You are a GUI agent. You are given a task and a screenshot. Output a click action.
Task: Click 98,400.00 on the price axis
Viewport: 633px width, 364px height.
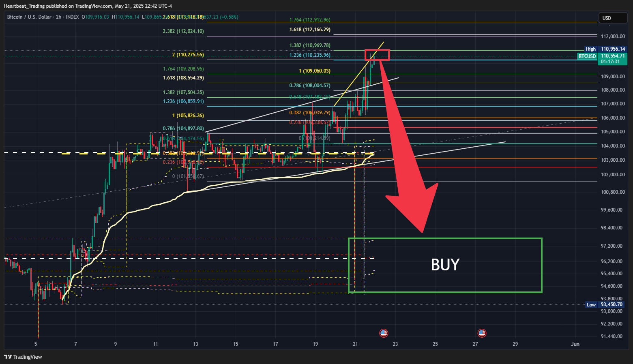click(x=612, y=228)
